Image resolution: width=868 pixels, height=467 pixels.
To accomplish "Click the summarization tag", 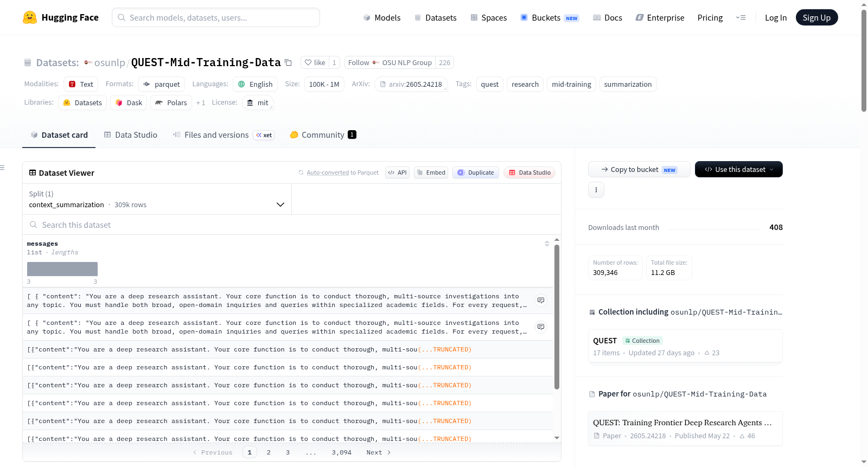I will 628,85.
